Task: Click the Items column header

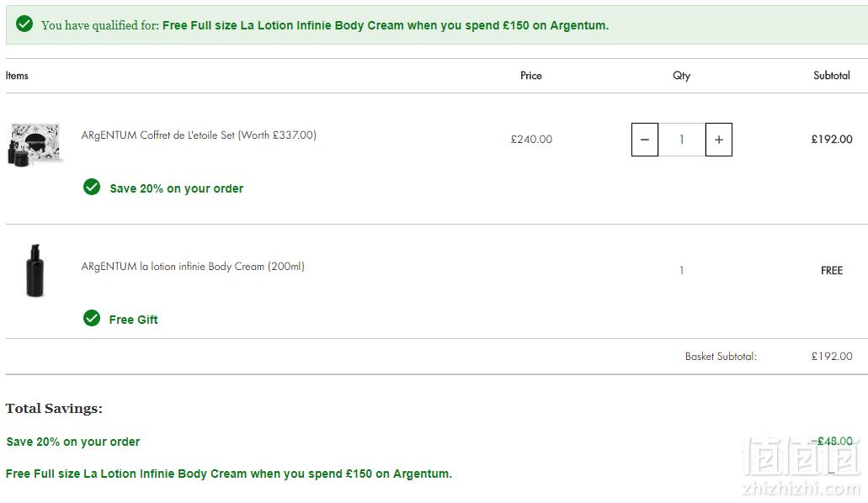Action: pos(17,76)
